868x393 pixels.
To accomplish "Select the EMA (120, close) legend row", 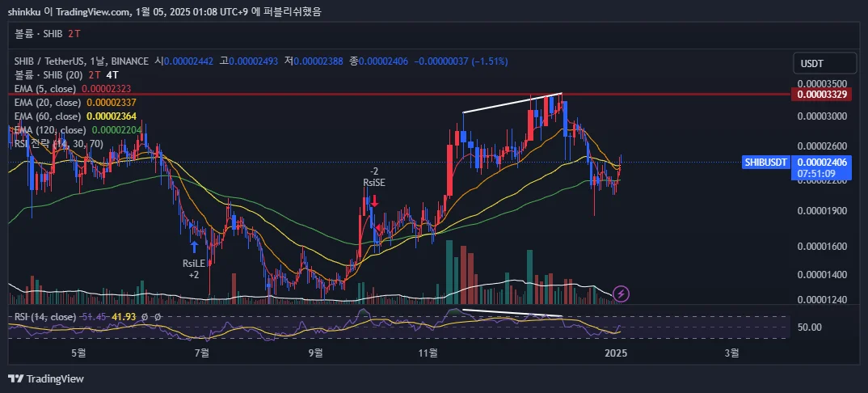I will click(78, 130).
